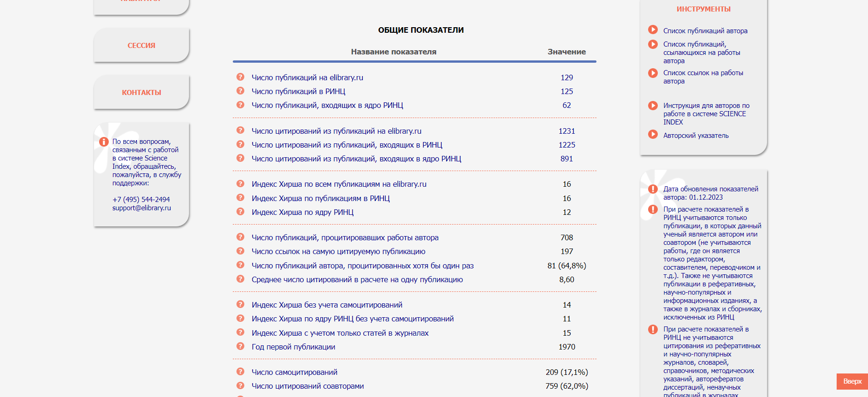Click 'Число ссылок на самую цитируемую публикацию' link

coord(338,251)
